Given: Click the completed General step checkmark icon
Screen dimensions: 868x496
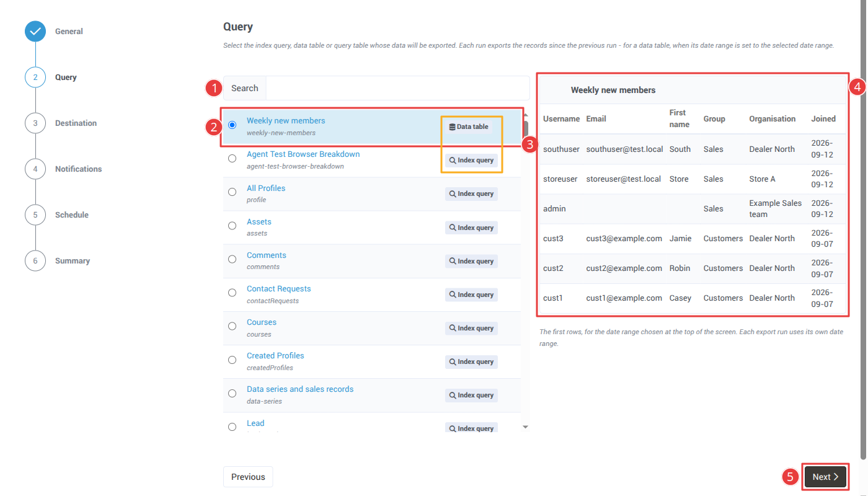Looking at the screenshot, I should pos(35,32).
